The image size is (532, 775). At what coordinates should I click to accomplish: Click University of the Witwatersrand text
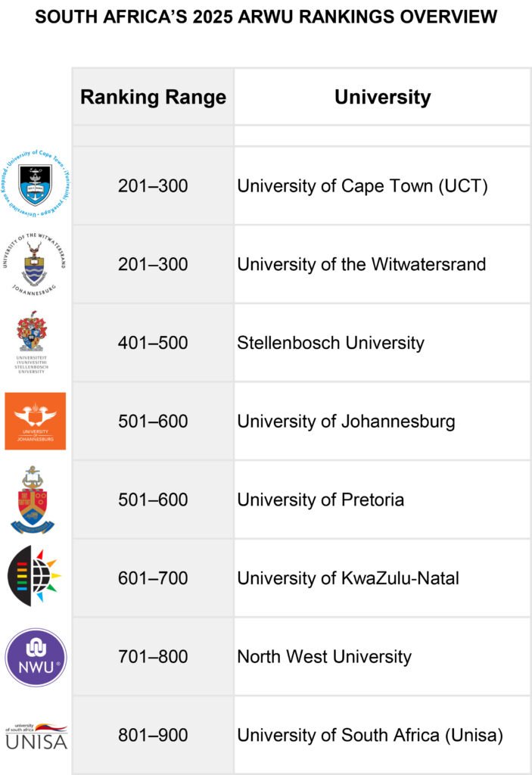point(362,264)
